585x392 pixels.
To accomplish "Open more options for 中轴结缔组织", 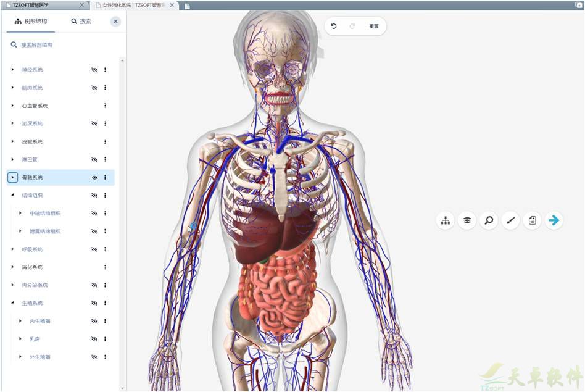I will tap(105, 214).
